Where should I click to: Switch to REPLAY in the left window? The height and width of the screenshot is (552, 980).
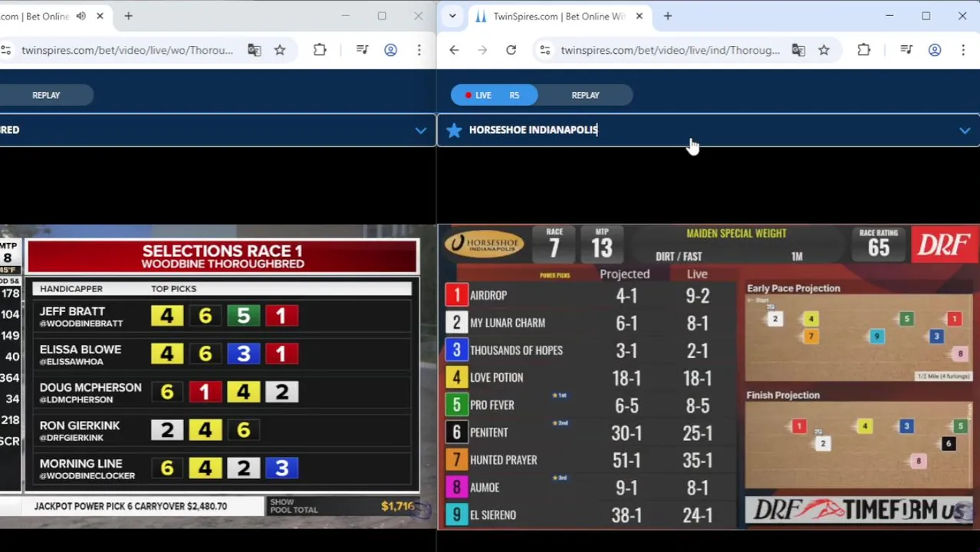[46, 95]
